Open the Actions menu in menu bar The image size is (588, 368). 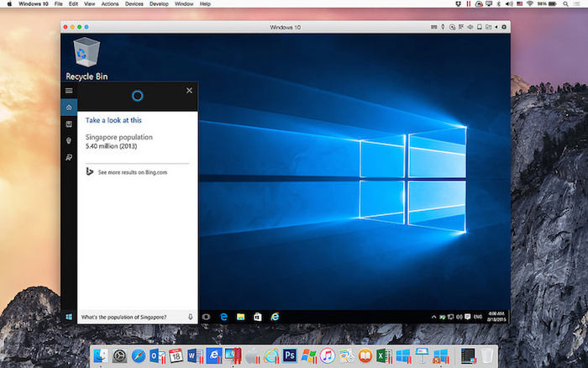click(x=109, y=4)
